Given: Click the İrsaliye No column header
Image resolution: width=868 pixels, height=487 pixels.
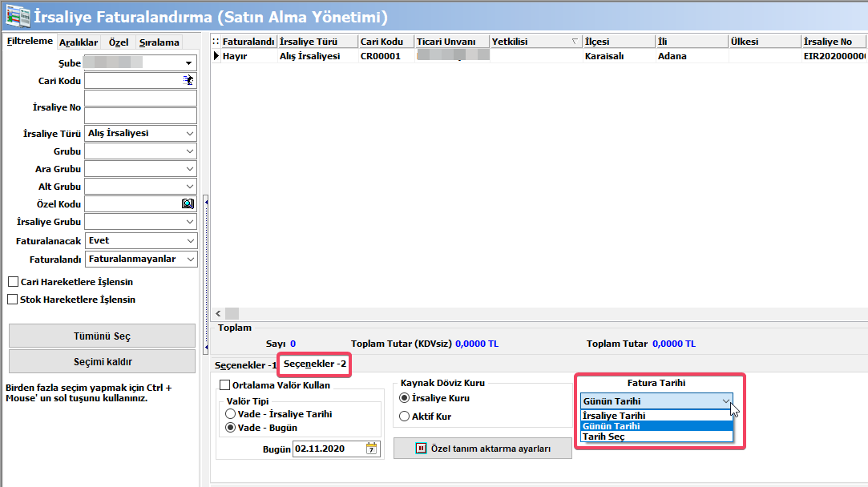Looking at the screenshot, I should tap(834, 42).
